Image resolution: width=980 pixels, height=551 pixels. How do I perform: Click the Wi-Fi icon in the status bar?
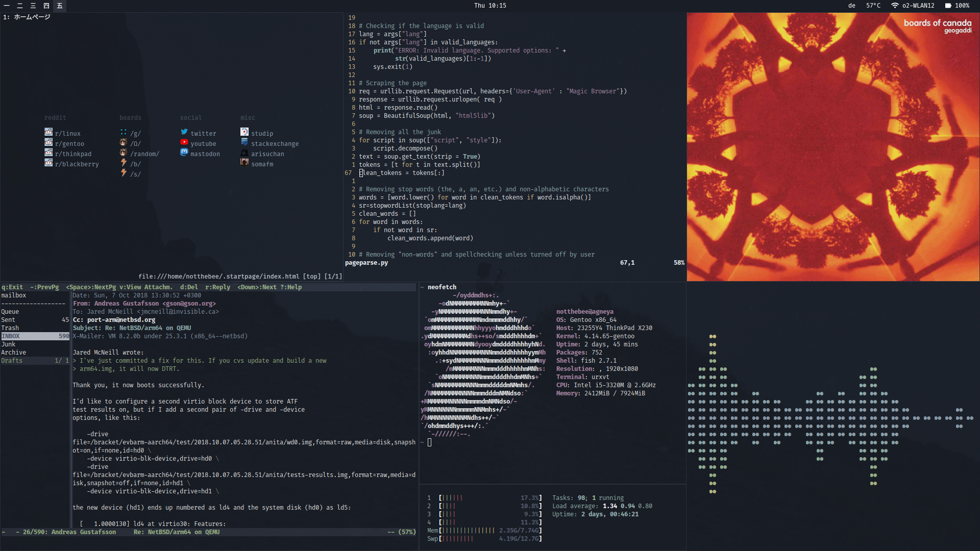(x=895, y=6)
